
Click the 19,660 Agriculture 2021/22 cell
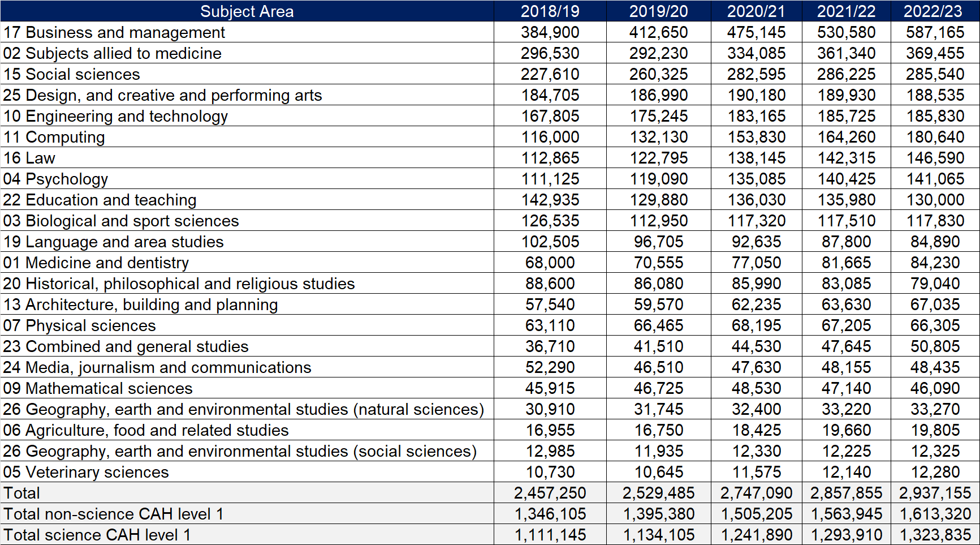click(x=847, y=430)
